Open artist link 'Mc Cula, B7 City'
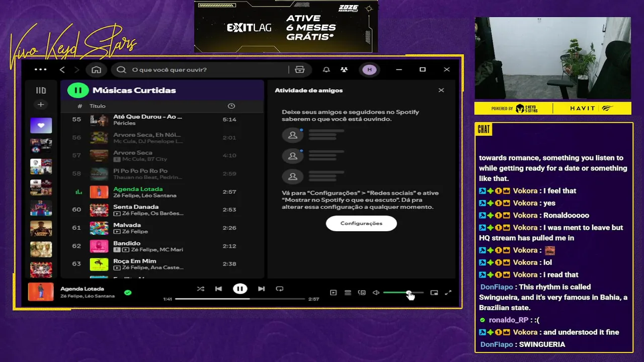644x362 pixels. pyautogui.click(x=144, y=159)
